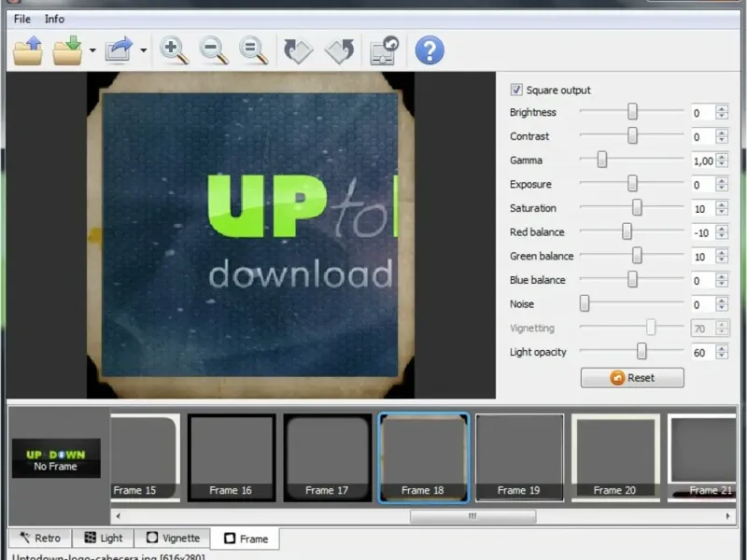Click the Brightness slider handle

tap(632, 112)
